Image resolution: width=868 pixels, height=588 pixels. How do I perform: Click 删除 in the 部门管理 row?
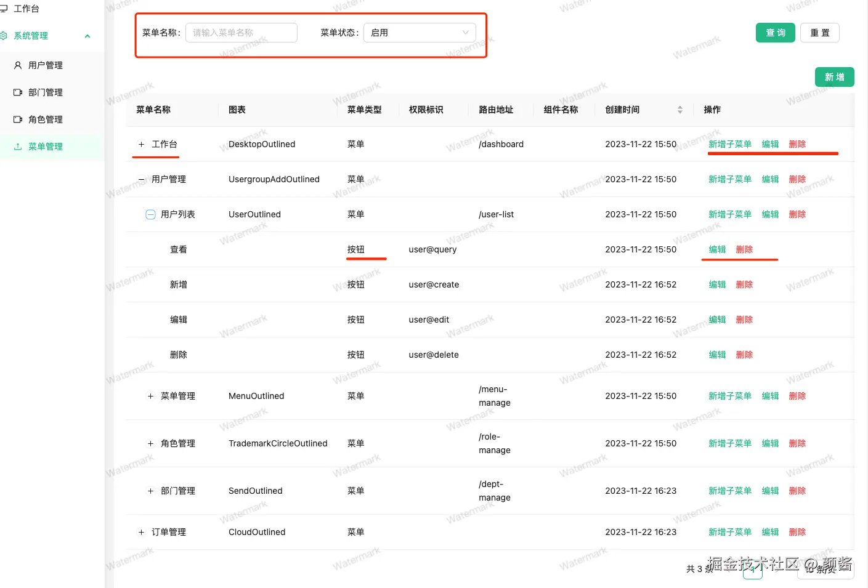tap(797, 491)
